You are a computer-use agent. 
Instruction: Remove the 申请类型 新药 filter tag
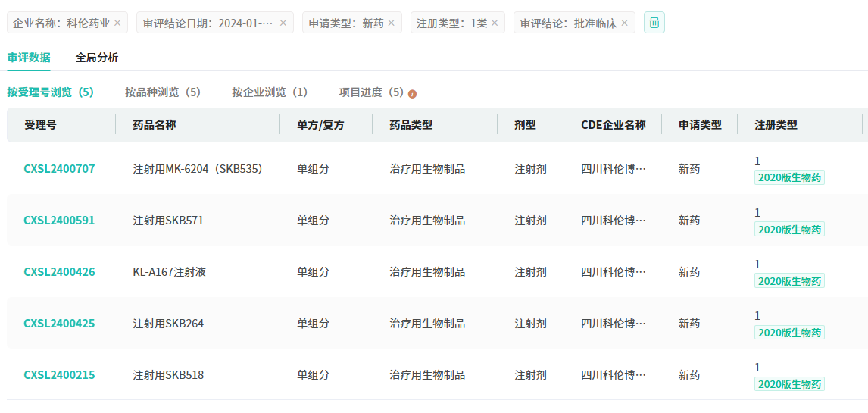392,23
